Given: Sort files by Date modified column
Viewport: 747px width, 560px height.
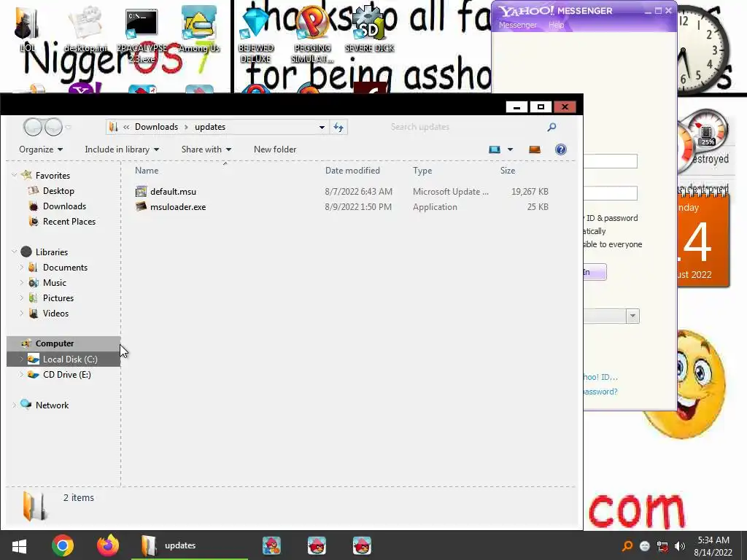Looking at the screenshot, I should [352, 171].
